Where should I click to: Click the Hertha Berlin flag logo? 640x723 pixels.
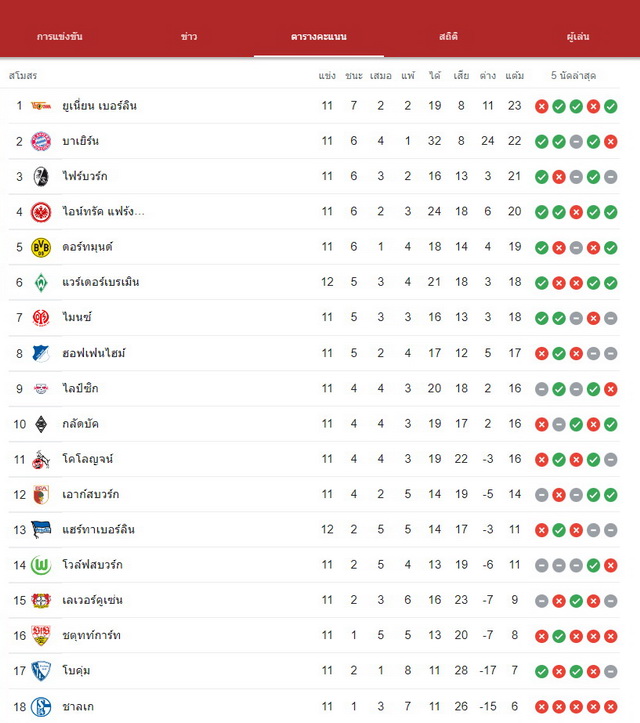coord(41,529)
